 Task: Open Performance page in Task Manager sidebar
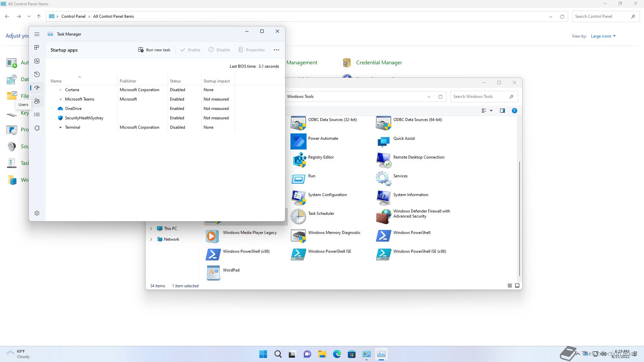click(x=37, y=61)
